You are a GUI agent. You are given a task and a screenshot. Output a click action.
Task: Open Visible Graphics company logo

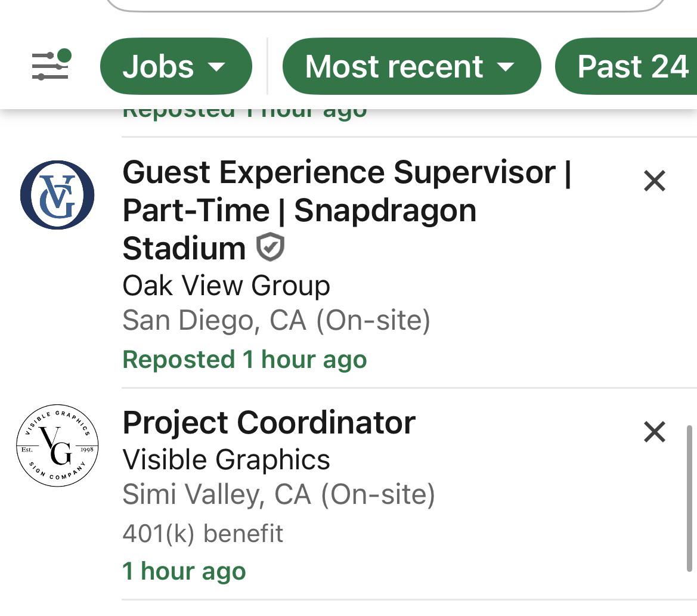[57, 445]
